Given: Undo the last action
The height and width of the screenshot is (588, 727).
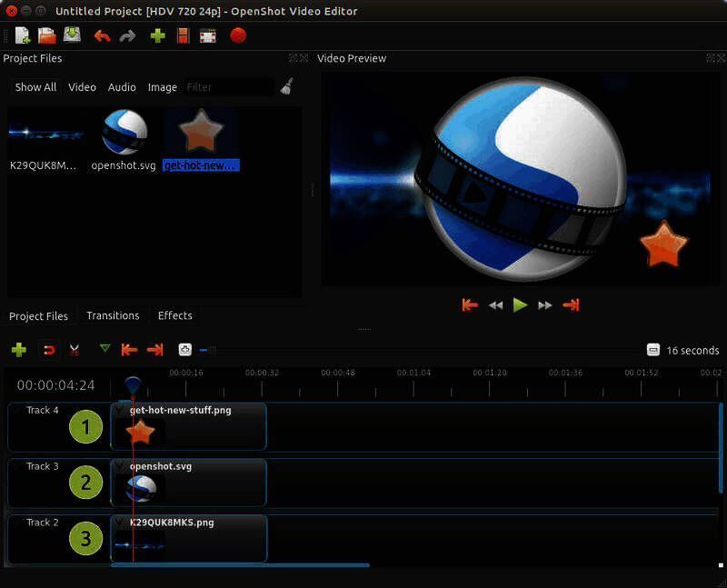Looking at the screenshot, I should 102,36.
